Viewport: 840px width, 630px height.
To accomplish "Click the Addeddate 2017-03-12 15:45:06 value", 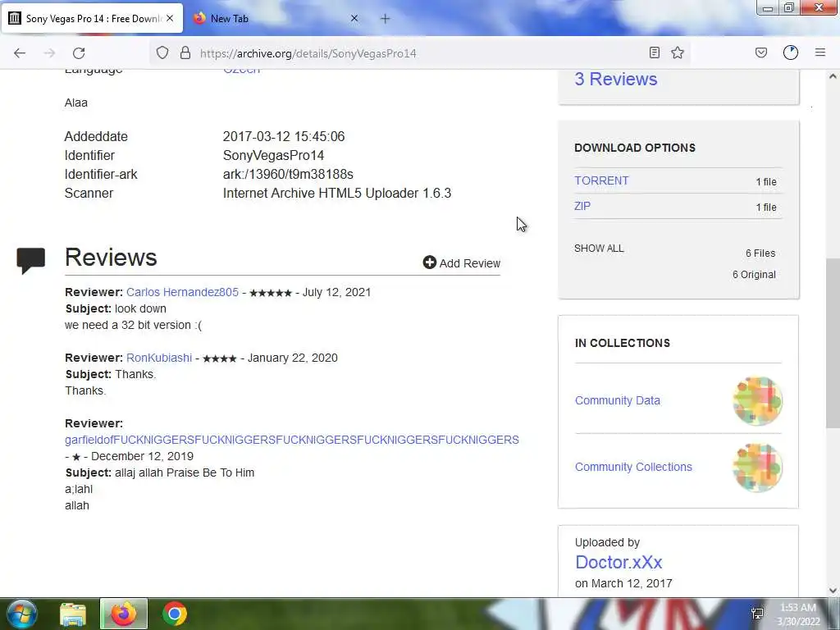I will coord(283,137).
